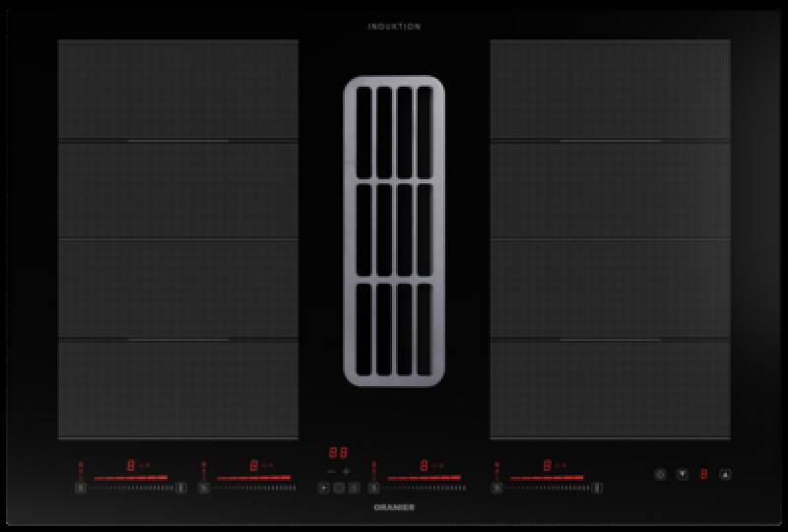Adjust the fourth cooking zone power slider
Viewport: 788px width, 532px height.
[x=549, y=487]
